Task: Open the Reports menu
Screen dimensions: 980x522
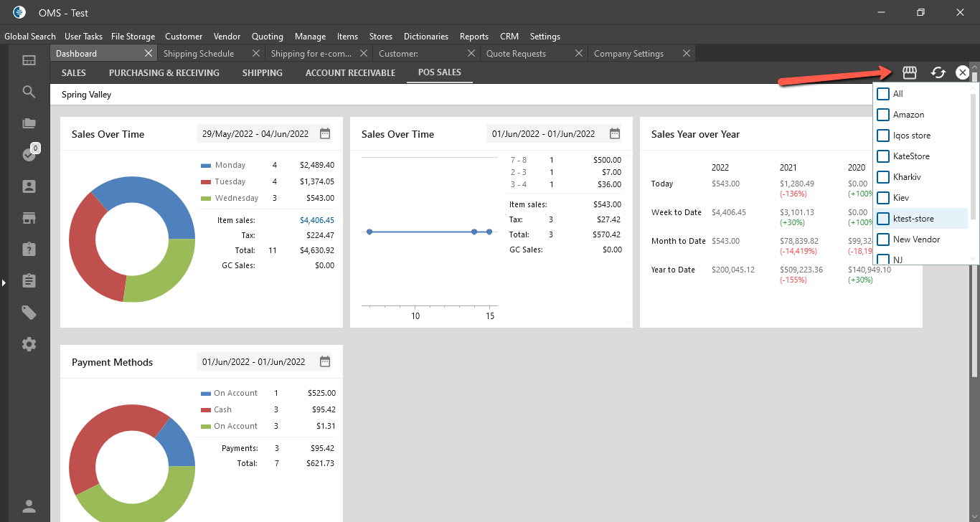Action: click(473, 37)
